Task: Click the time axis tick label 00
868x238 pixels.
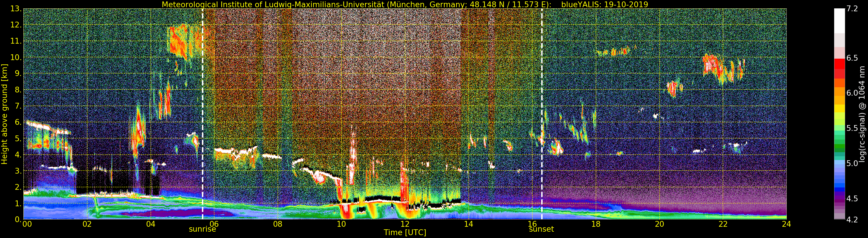Action: click(27, 224)
